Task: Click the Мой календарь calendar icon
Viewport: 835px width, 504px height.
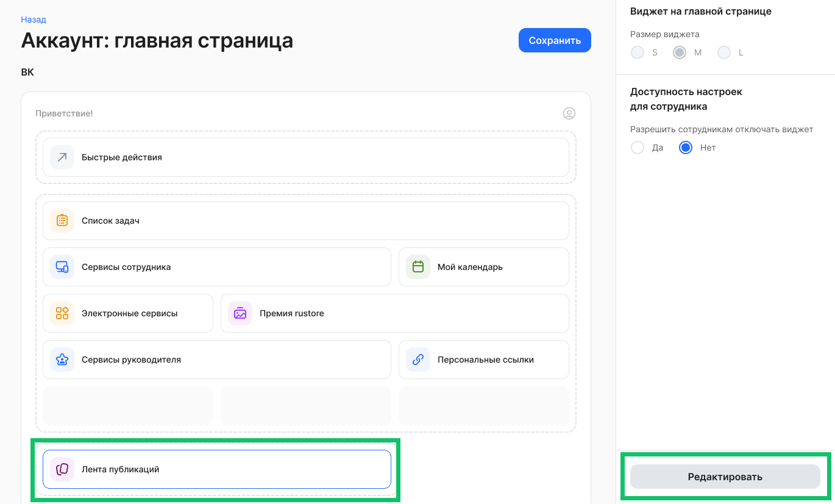Action: click(x=417, y=266)
